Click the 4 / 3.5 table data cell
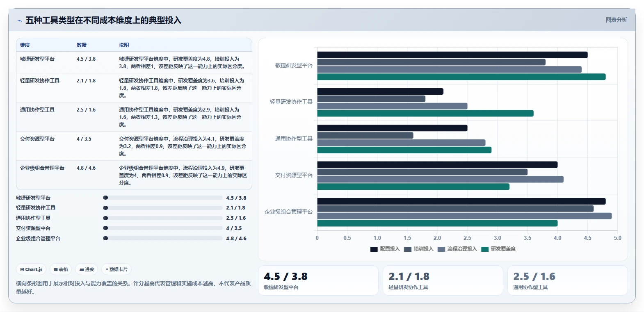This screenshot has height=312, width=644. [x=84, y=139]
